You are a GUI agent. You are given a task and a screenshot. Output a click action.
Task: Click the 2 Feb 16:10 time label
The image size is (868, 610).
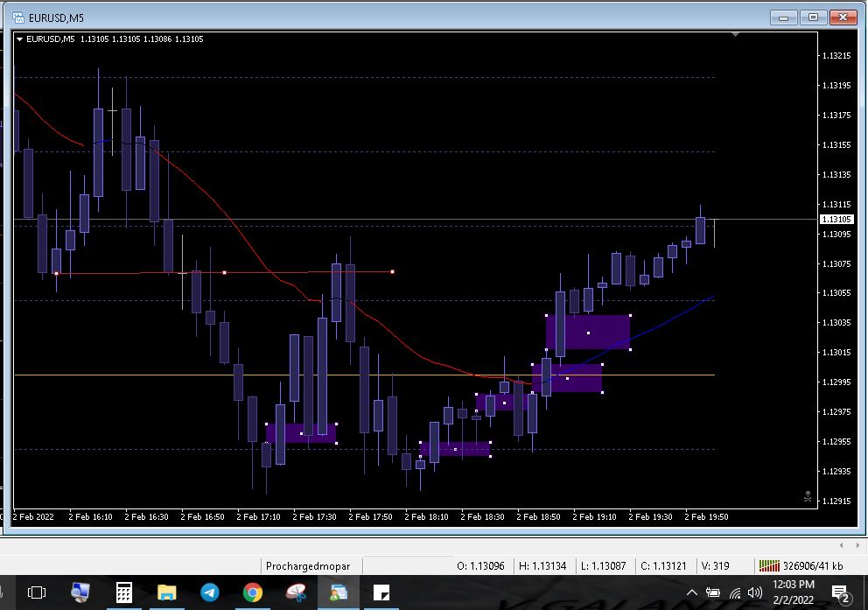(90, 516)
